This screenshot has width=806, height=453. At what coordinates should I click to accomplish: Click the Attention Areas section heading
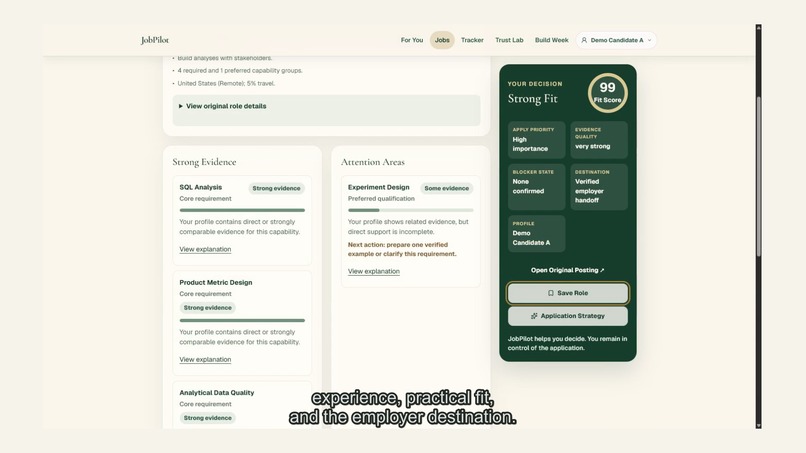point(373,162)
